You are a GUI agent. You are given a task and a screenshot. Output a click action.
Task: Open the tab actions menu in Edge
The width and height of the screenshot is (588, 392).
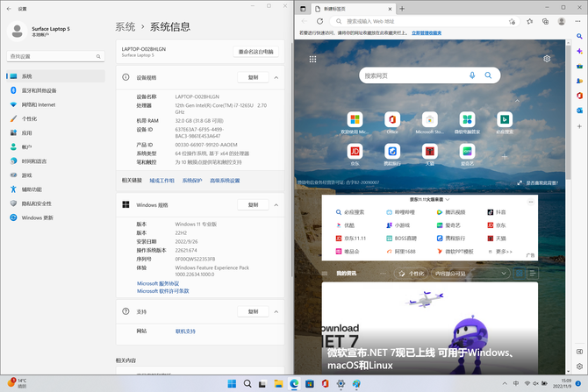[x=303, y=9]
